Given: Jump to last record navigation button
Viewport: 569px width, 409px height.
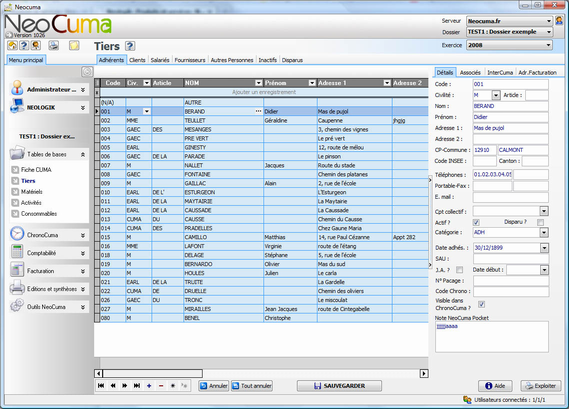Looking at the screenshot, I should click(137, 385).
